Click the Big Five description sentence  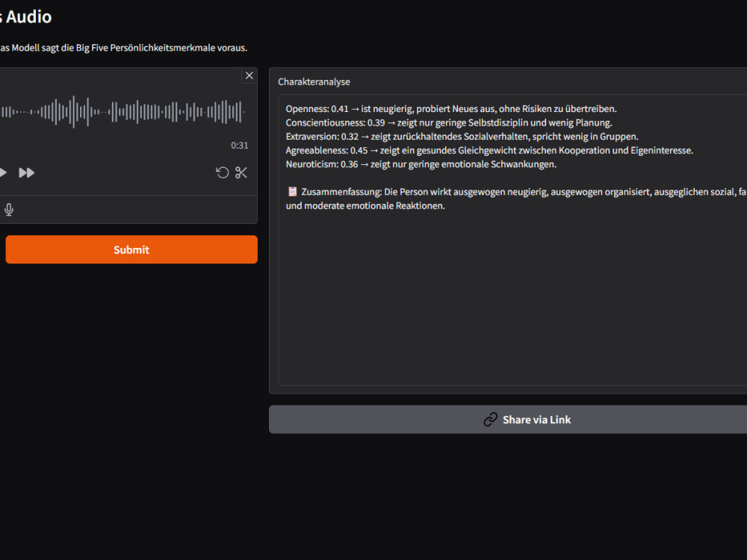124,48
